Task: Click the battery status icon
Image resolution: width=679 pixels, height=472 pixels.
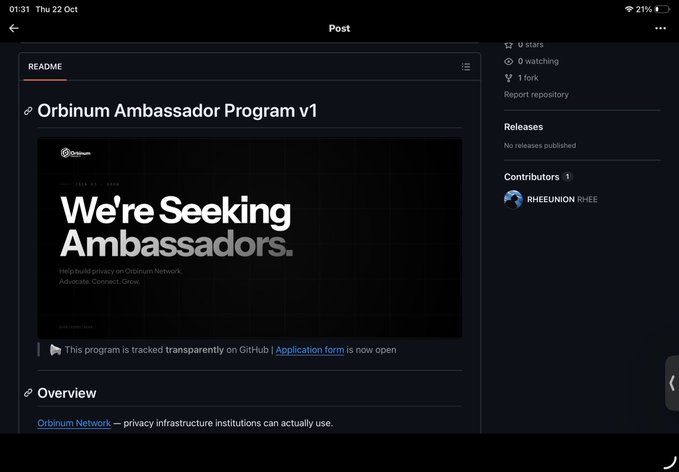Action: click(x=662, y=9)
